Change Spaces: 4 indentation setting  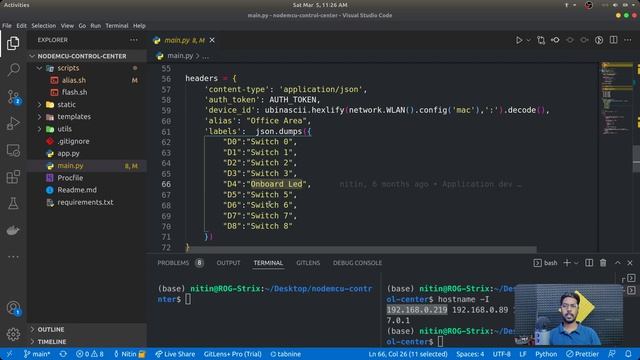470,354
